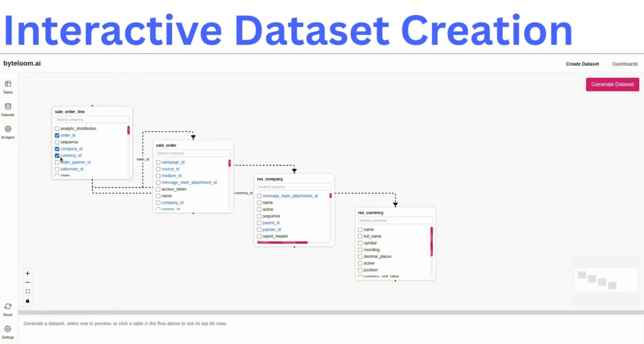
Task: Zoom out using the minus icon
Action: tap(27, 282)
